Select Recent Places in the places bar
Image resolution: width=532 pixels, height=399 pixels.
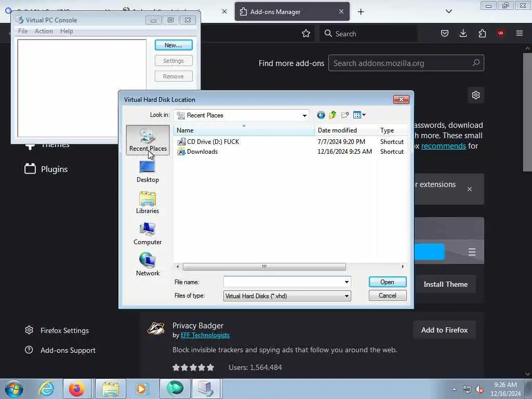148,140
